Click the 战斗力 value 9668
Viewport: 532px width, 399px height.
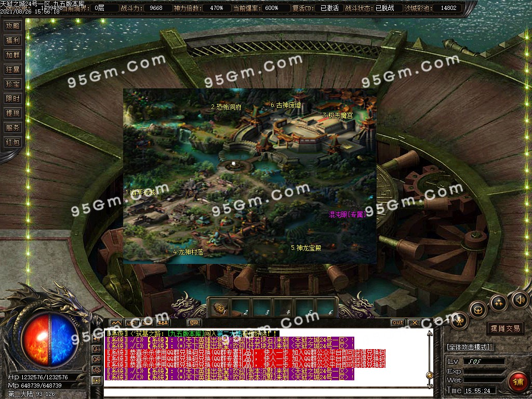pyautogui.click(x=156, y=8)
